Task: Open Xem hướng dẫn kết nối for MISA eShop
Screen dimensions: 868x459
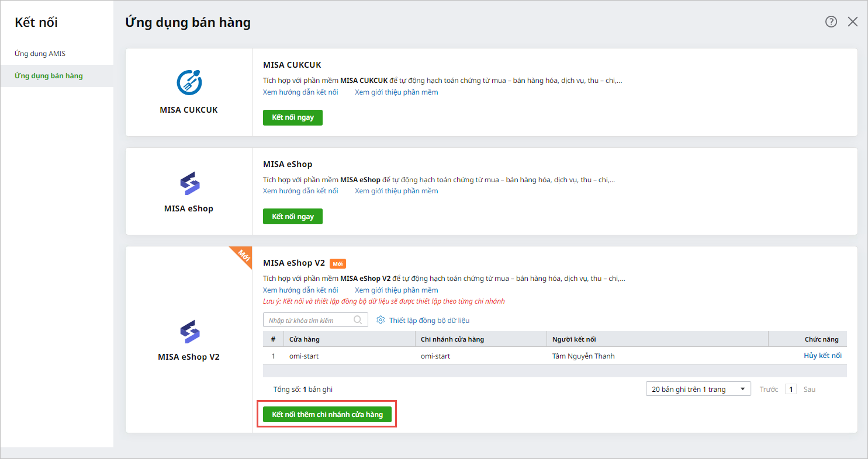Action: coord(300,191)
